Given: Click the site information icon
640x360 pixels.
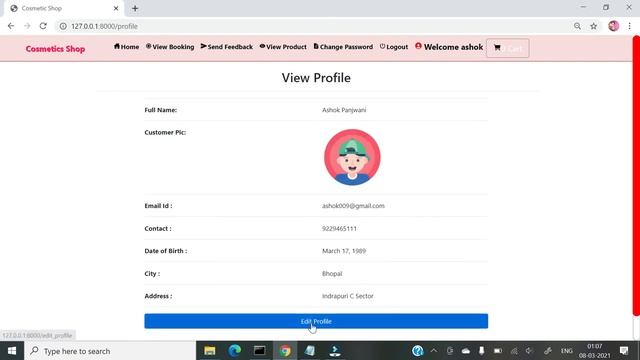Looking at the screenshot, I should (x=63, y=26).
